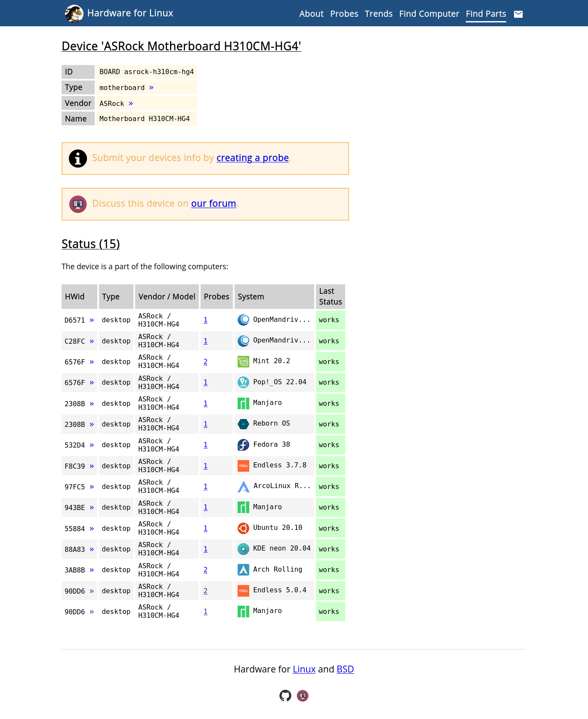This screenshot has width=588, height=719.
Task: Open 532D4 computer via » arrow
Action: pos(92,445)
